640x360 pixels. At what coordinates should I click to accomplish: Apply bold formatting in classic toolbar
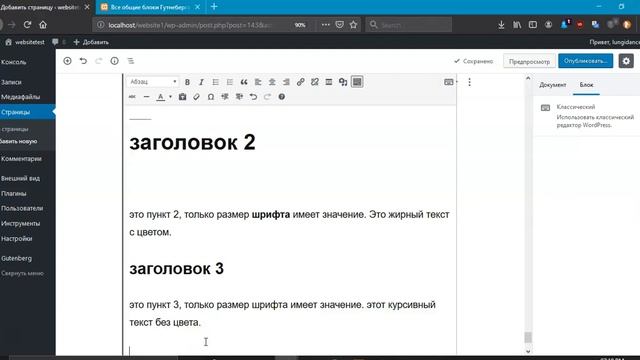point(187,82)
